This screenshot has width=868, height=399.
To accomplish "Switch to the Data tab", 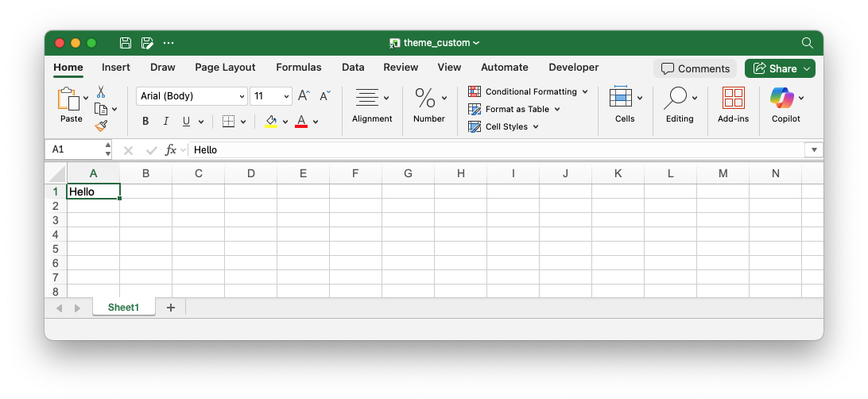I will [353, 68].
